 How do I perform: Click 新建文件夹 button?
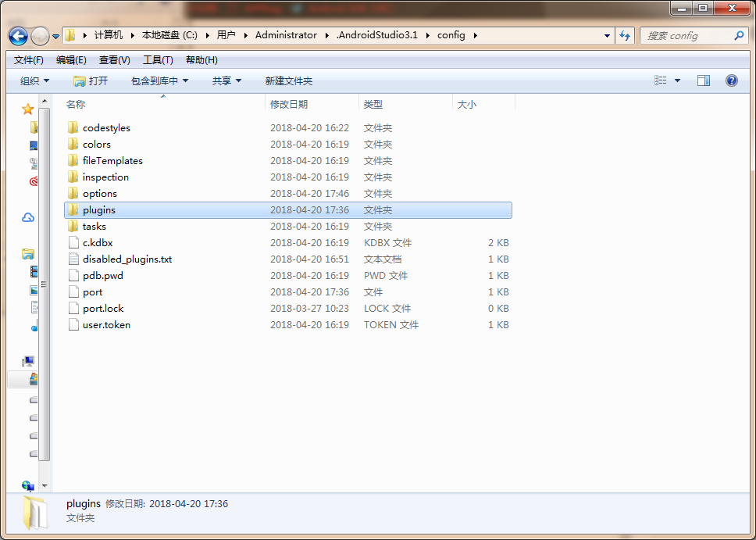coord(289,80)
